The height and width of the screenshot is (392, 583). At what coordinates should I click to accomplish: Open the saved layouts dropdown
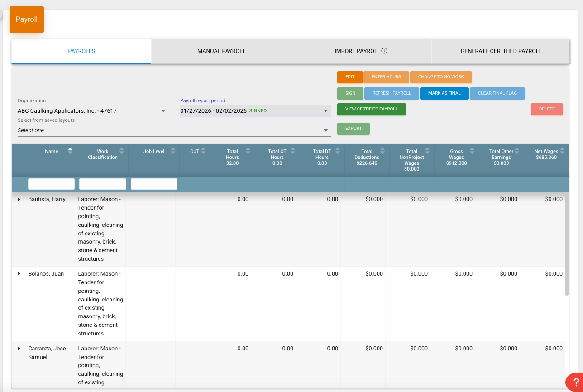(x=174, y=130)
